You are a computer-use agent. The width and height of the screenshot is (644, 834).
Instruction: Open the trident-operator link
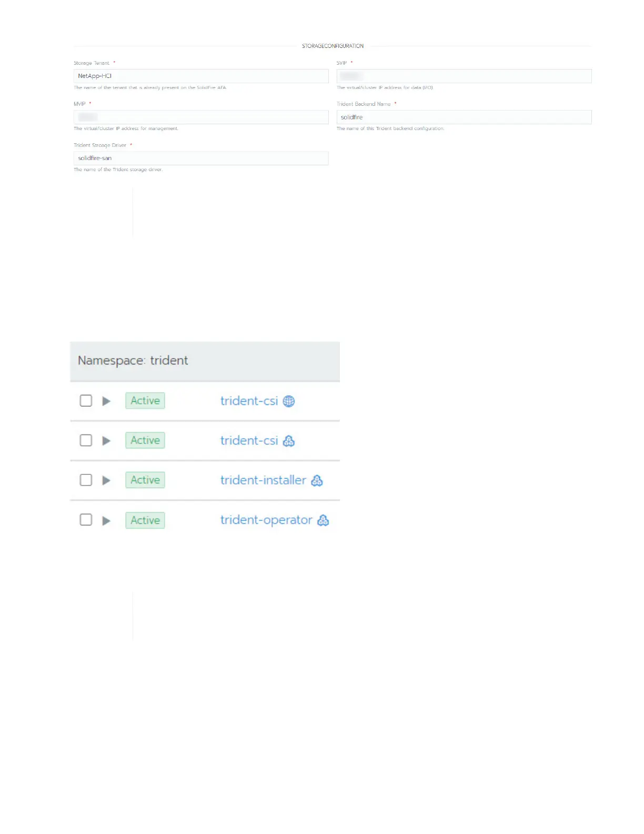(x=266, y=520)
